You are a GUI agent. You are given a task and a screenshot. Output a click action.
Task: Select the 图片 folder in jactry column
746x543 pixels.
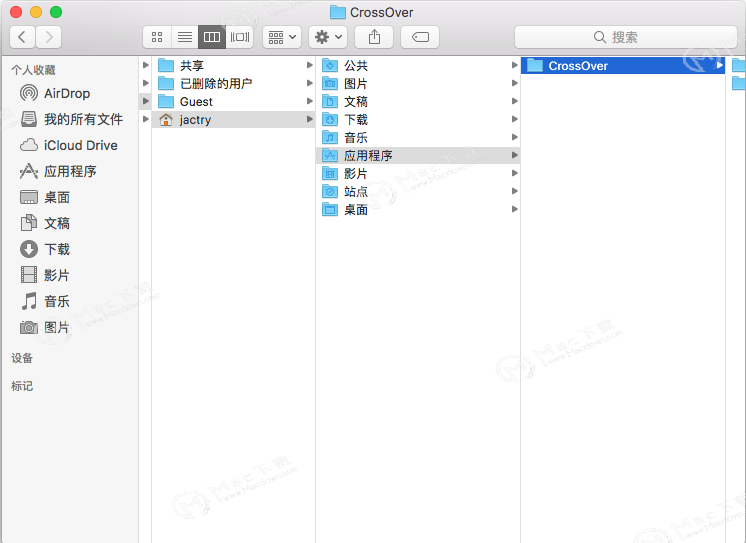418,83
